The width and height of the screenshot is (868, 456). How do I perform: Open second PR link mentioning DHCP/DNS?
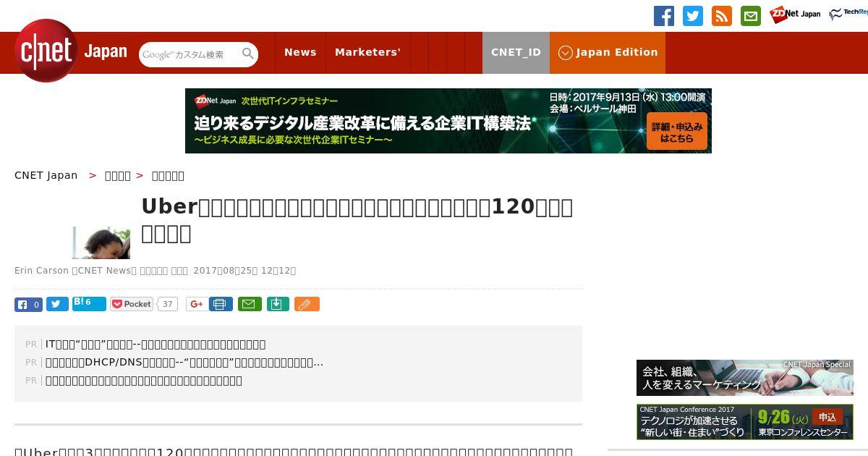(184, 363)
